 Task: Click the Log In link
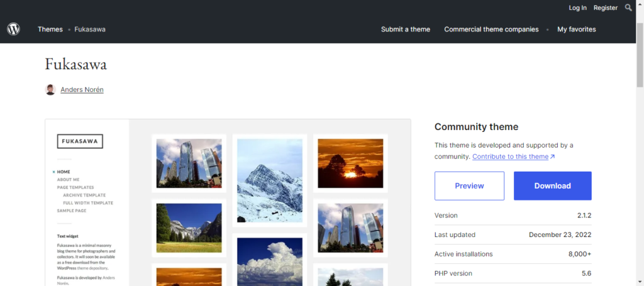coord(577,8)
